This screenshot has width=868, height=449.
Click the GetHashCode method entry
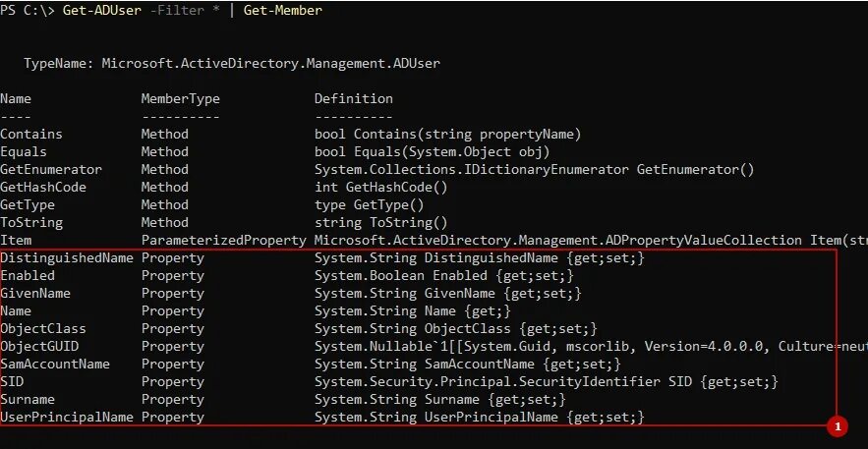coord(43,188)
